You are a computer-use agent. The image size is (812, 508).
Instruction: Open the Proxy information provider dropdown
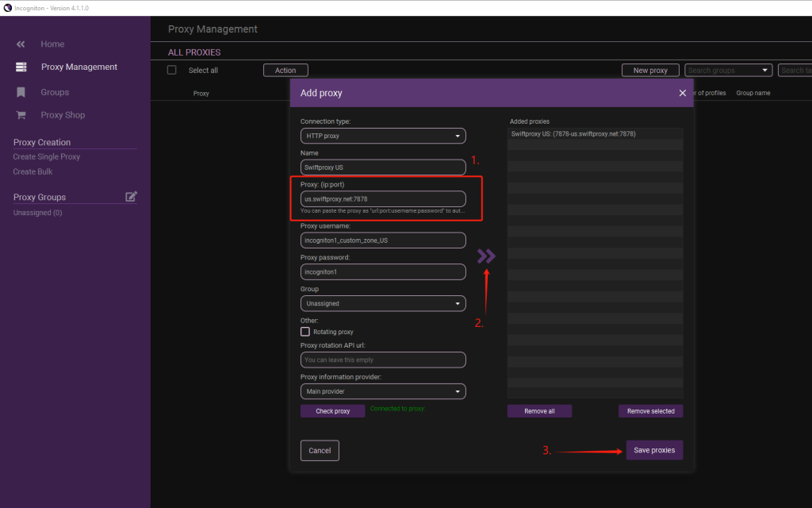point(383,391)
